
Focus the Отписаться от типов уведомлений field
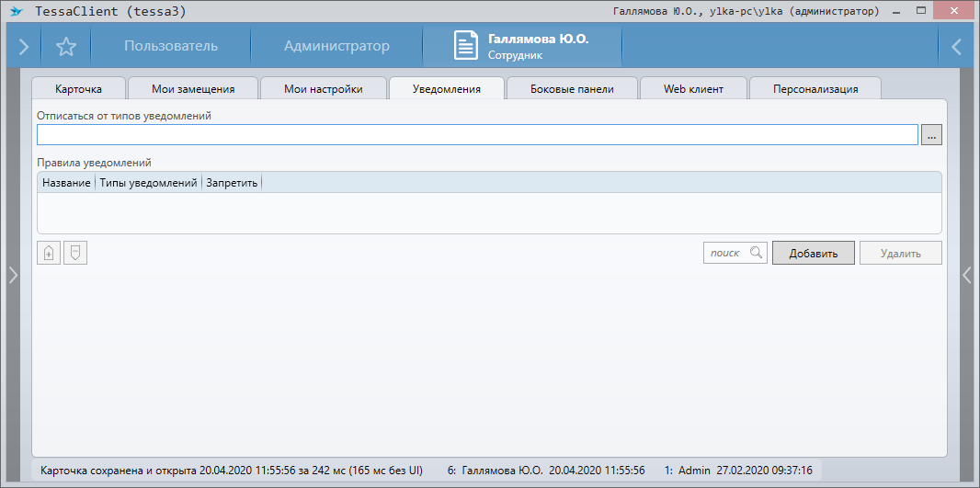(x=477, y=135)
